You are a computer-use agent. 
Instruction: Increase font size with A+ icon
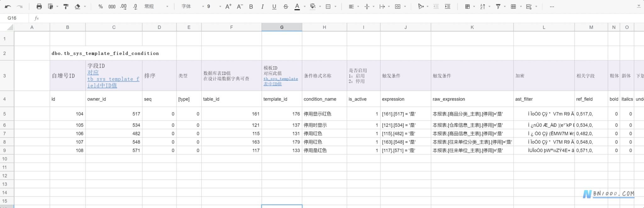228,7
